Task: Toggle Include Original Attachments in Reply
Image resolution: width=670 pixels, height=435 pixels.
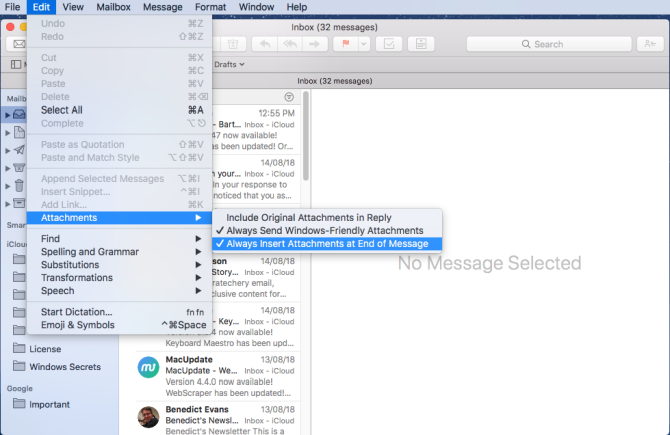Action: 327,218
